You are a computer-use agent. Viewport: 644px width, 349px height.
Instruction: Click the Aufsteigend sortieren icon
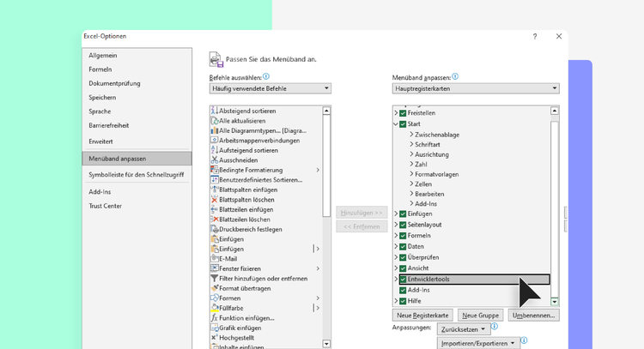pyautogui.click(x=214, y=150)
